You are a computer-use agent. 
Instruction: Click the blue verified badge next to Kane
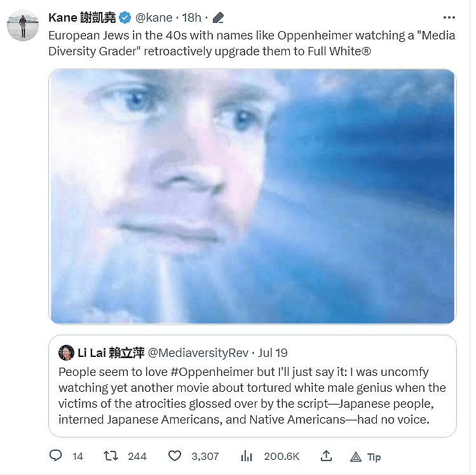coord(126,18)
